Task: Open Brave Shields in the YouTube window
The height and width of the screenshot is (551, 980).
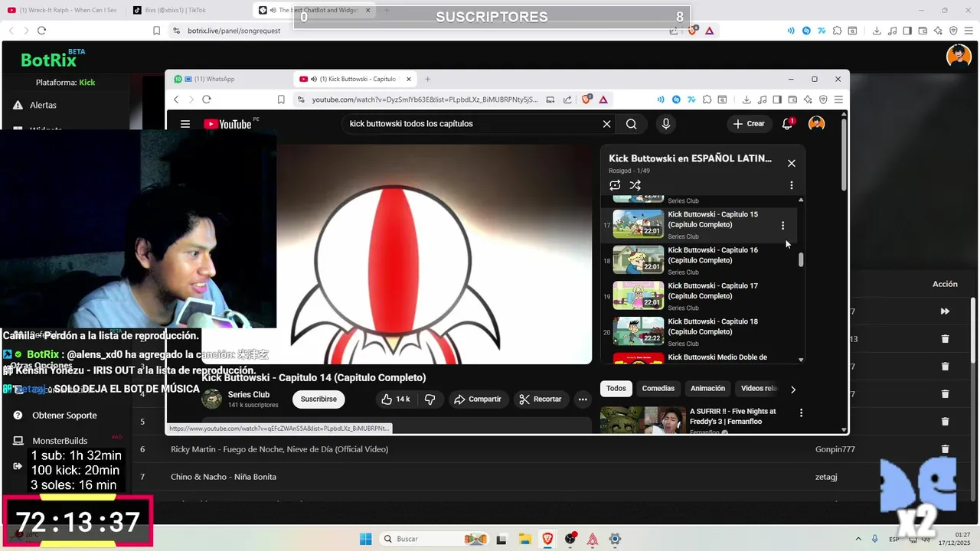Action: pyautogui.click(x=587, y=99)
